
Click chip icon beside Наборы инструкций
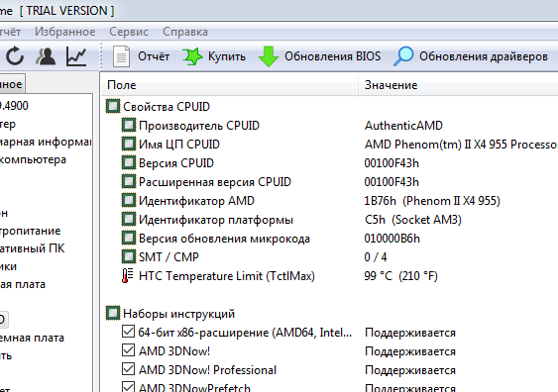pos(113,313)
